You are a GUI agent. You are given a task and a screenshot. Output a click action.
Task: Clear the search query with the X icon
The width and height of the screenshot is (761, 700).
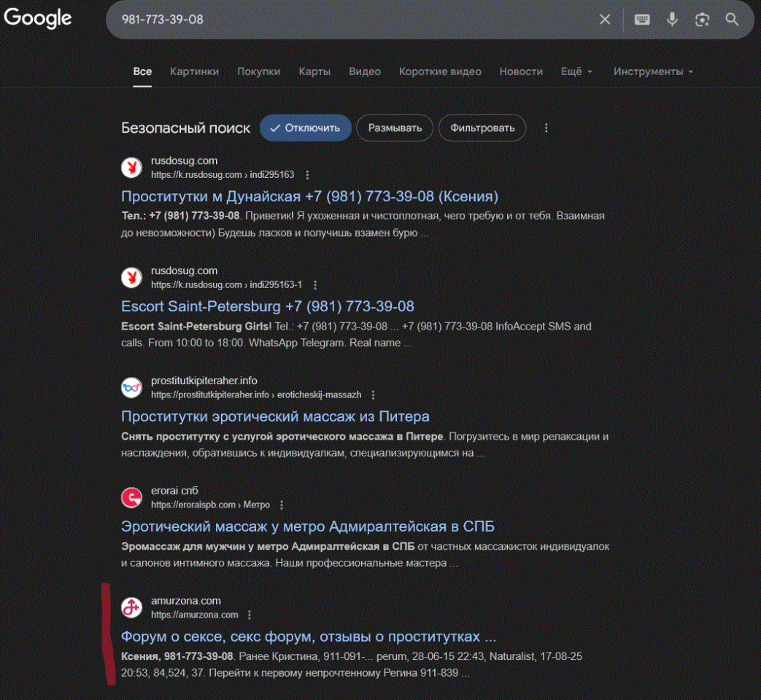605,20
